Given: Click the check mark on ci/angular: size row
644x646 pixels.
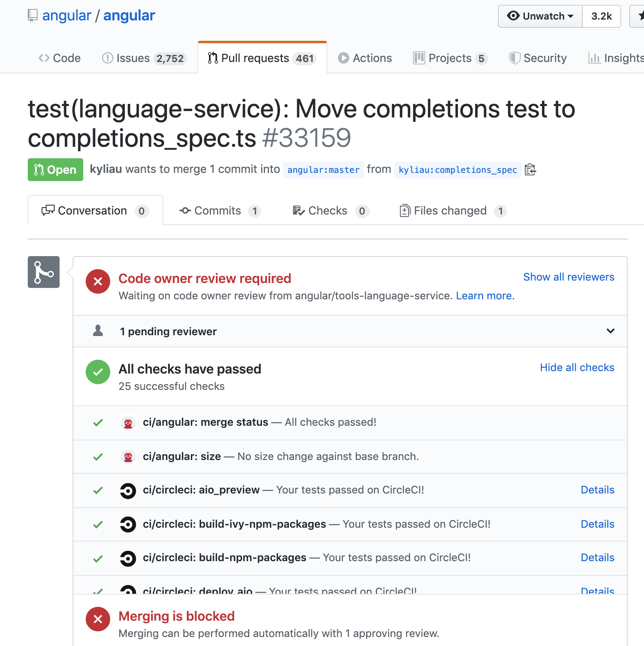Looking at the screenshot, I should click(x=98, y=457).
